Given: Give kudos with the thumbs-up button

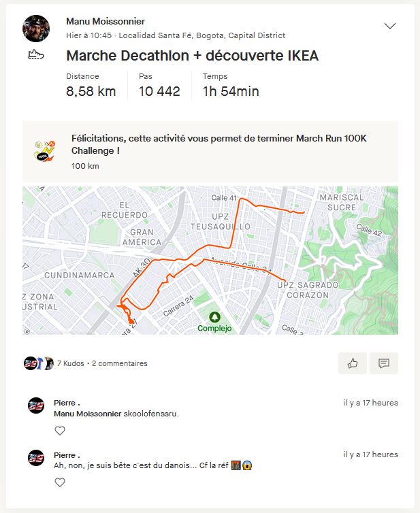Looking at the screenshot, I should tap(353, 363).
